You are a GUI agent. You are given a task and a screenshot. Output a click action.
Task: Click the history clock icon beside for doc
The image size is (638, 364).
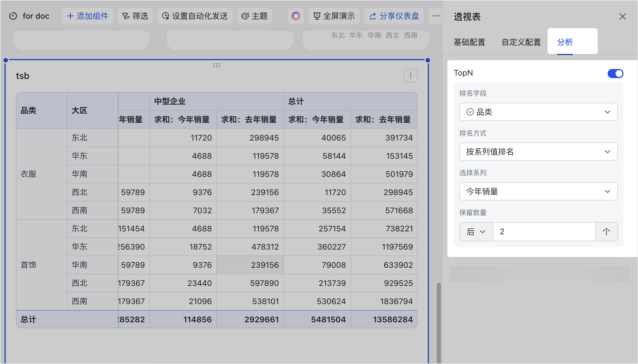coord(13,16)
